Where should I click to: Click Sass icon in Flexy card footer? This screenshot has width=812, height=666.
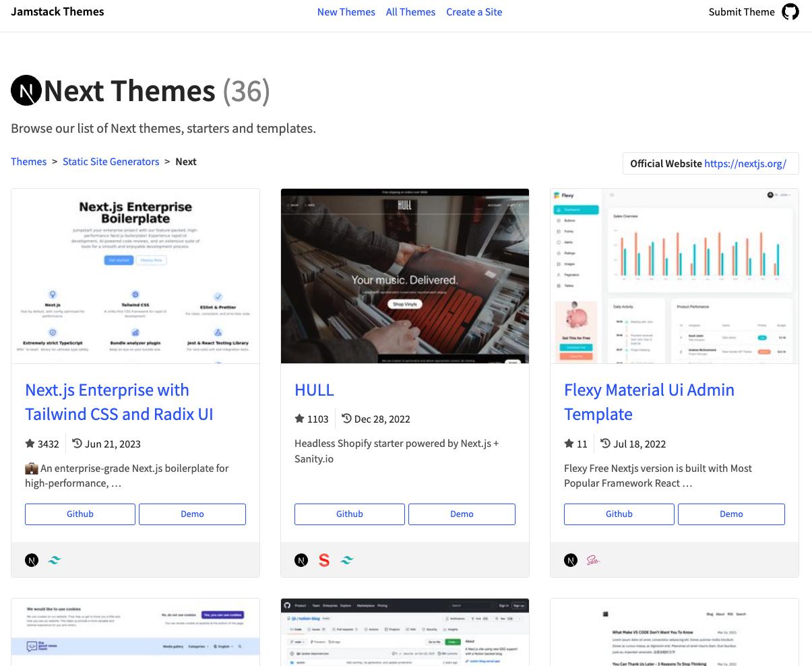(x=593, y=560)
